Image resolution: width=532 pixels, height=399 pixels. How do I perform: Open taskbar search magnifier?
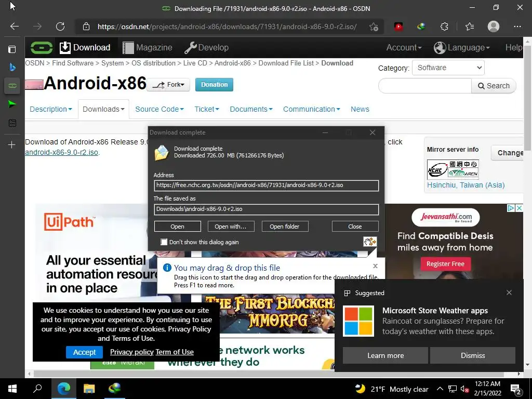[37, 389]
